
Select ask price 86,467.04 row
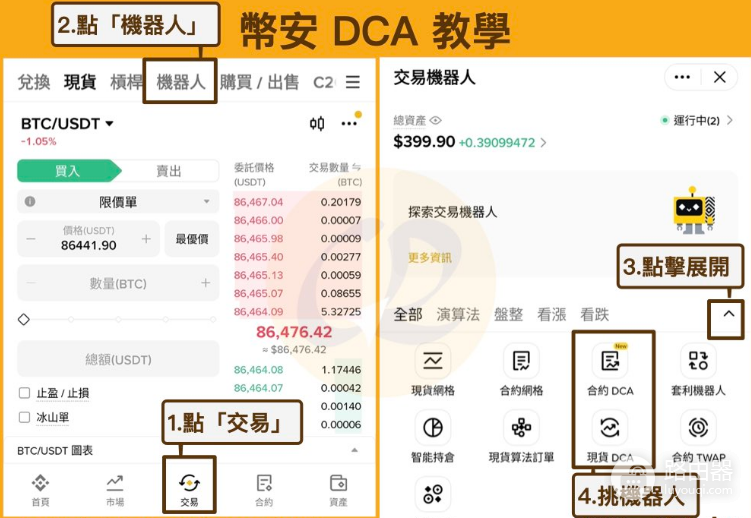click(297, 202)
